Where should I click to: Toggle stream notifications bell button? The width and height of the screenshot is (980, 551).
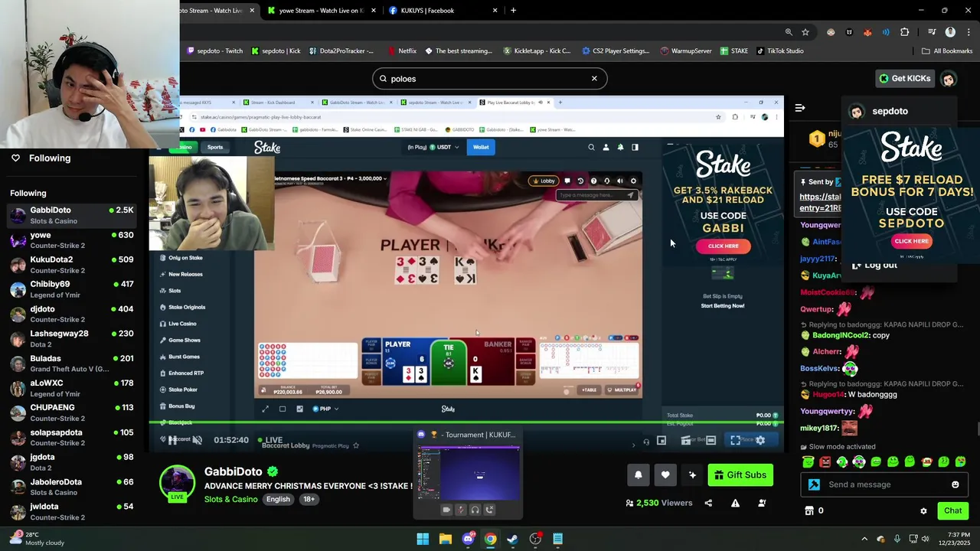(639, 475)
